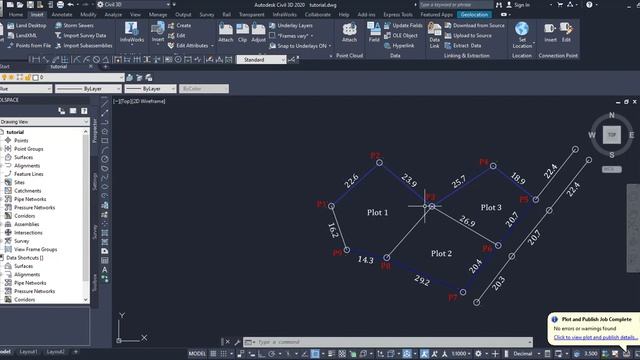Select the Attach reference icon
The height and width of the screenshot is (360, 640).
(x=225, y=32)
